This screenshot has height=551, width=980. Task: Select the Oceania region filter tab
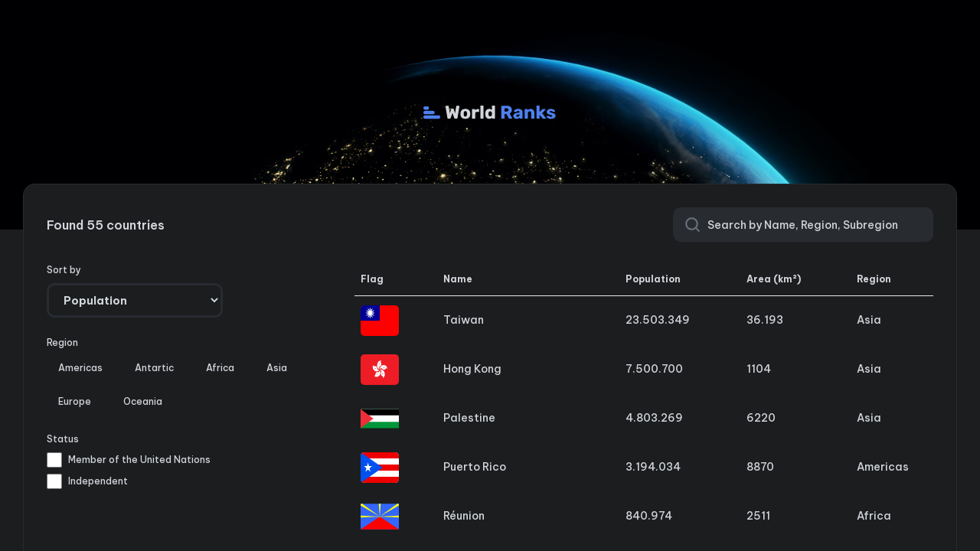click(x=142, y=401)
